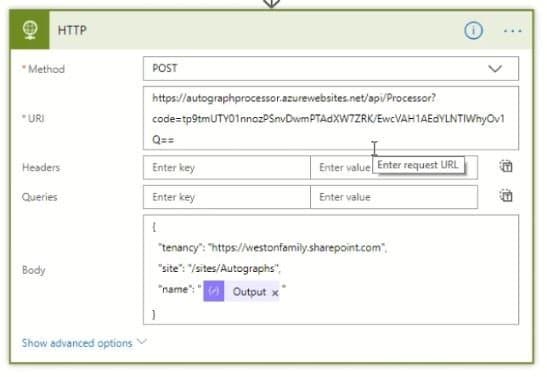Click the Headers field label

point(41,167)
